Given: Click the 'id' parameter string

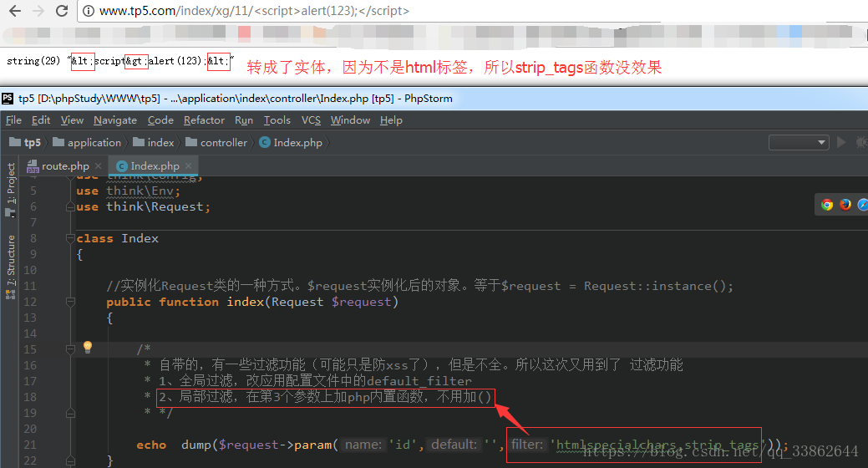Looking at the screenshot, I should (403, 445).
